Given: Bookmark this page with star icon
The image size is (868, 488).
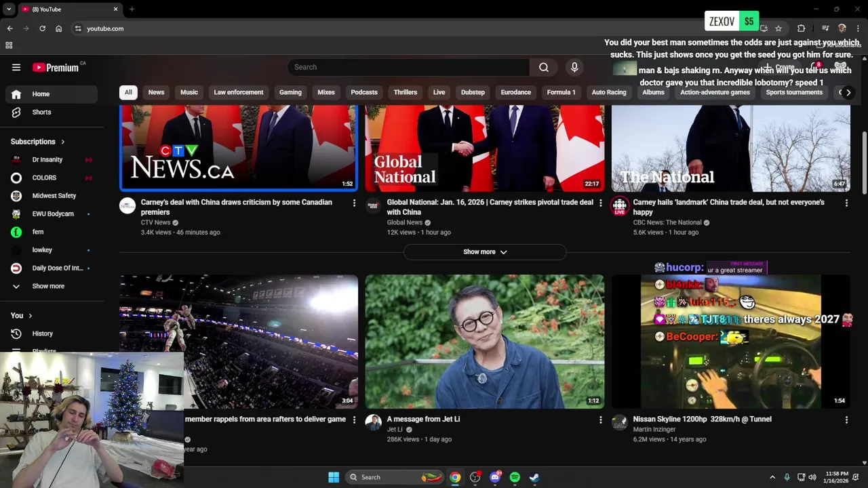Looking at the screenshot, I should point(778,28).
